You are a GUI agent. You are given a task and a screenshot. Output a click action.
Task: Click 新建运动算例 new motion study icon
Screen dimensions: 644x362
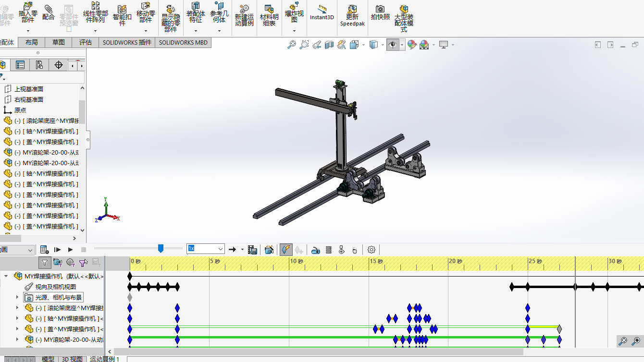[244, 14]
